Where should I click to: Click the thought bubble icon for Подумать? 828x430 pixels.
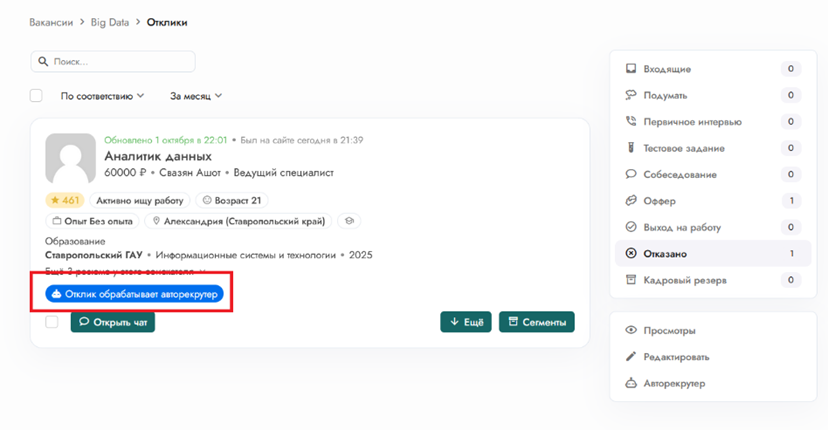coord(631,95)
